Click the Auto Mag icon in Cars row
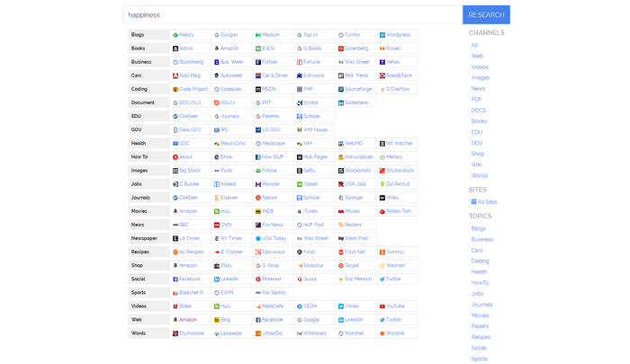630x364 pixels. [x=175, y=75]
